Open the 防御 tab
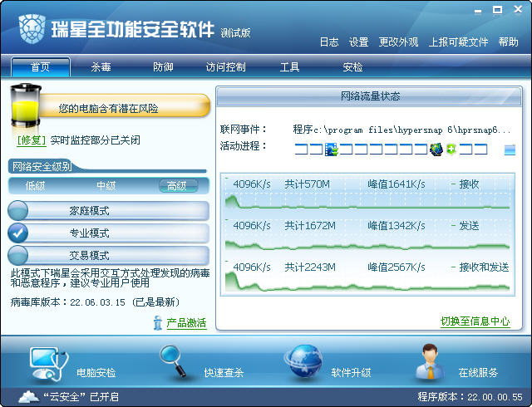Screen dimensions: 532x407 tap(163, 66)
